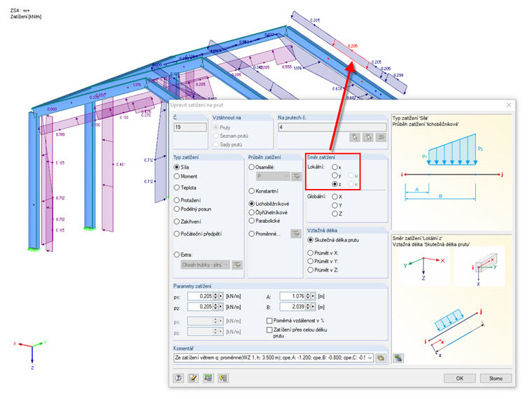Select the Extra load type option
The image size is (532, 399).
pyautogui.click(x=177, y=255)
